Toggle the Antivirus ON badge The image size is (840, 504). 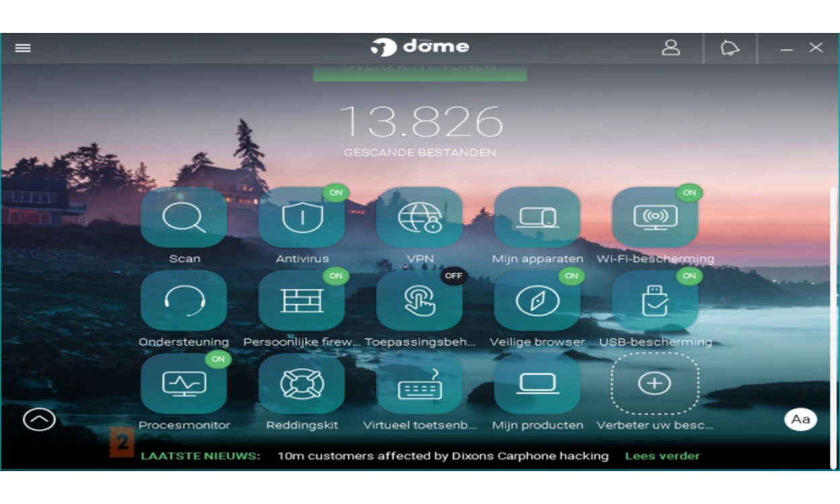pyautogui.click(x=336, y=193)
